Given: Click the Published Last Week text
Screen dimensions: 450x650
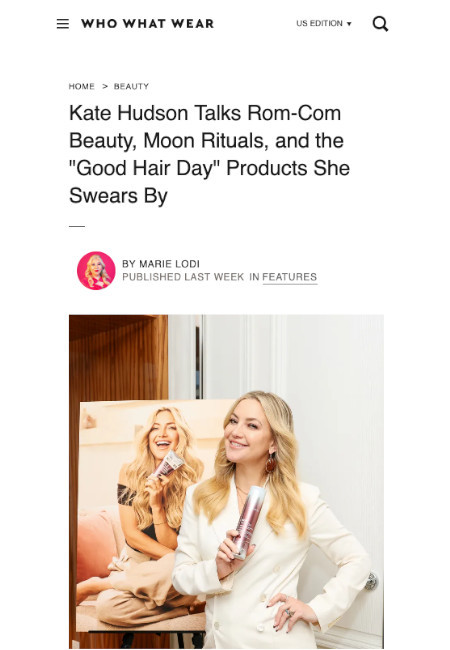Looking at the screenshot, I should coord(183,277).
